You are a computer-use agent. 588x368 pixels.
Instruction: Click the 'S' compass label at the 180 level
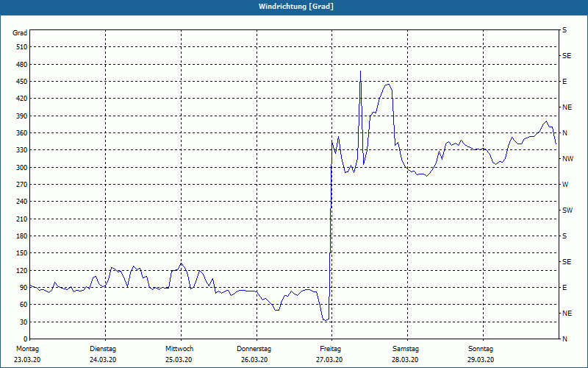tap(564, 236)
